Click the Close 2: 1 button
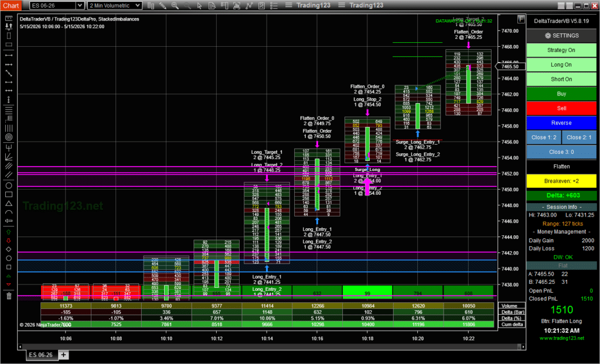The height and width of the screenshot is (364, 600). [579, 138]
